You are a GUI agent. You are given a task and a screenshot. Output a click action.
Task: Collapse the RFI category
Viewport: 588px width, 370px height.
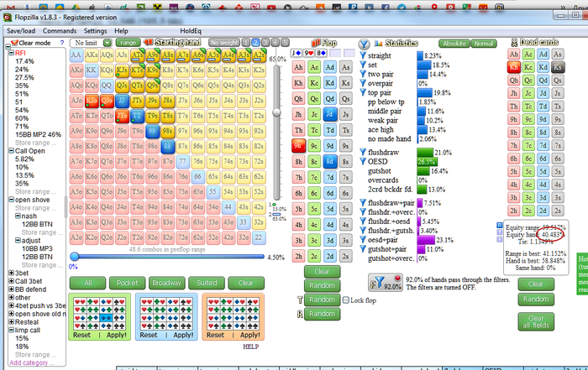point(11,53)
